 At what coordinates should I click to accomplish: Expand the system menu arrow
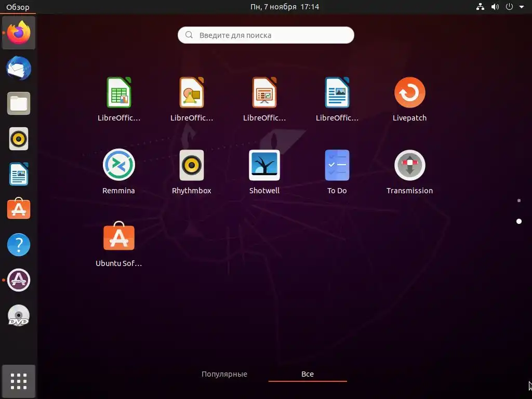click(522, 7)
